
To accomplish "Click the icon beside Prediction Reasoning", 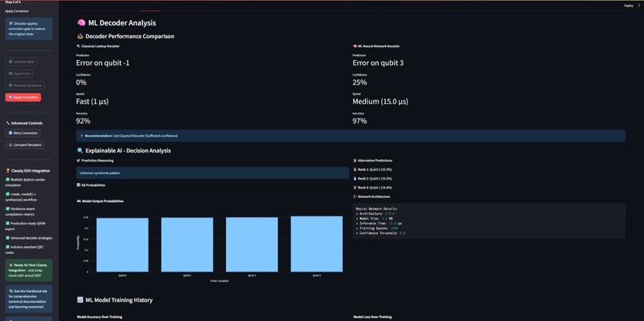I will [x=78, y=160].
